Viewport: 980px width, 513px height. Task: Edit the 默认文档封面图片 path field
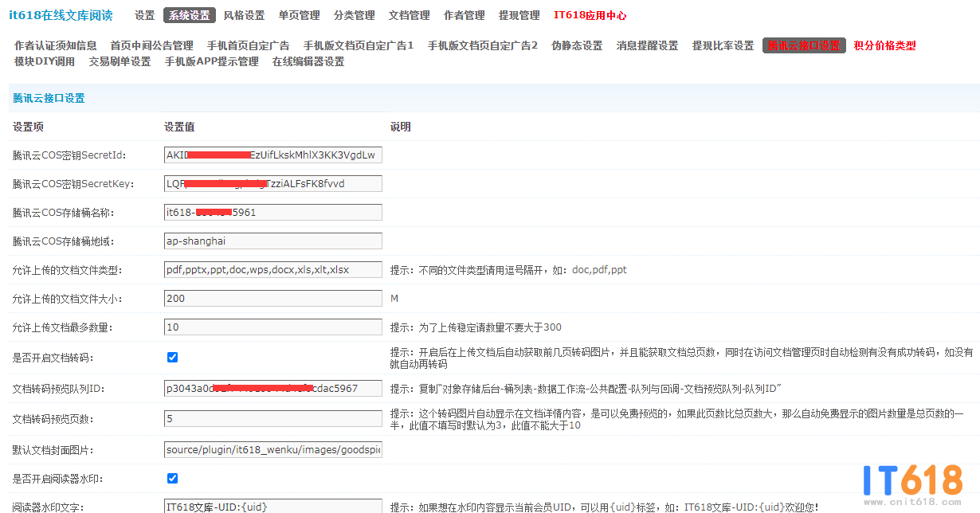272,449
